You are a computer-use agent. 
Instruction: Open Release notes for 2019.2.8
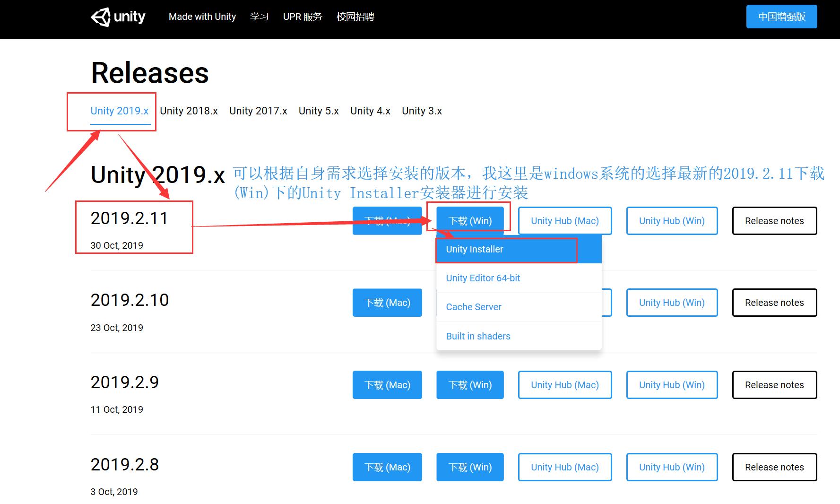[774, 467]
